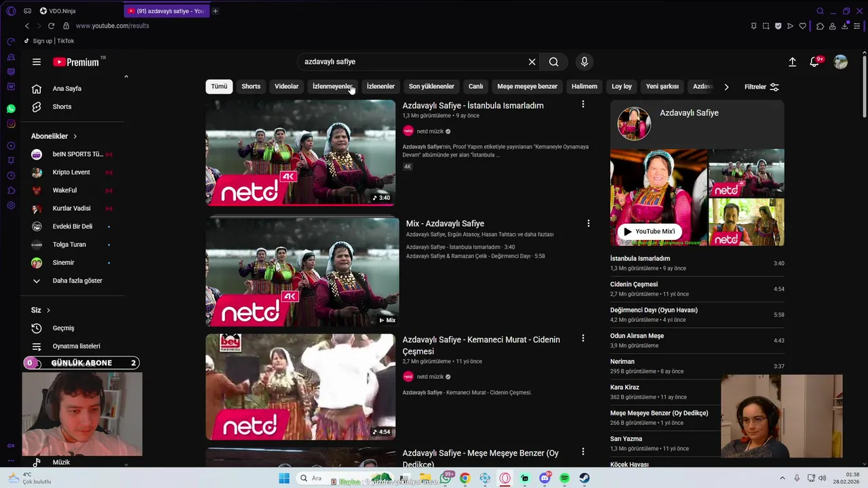Select the Tümü filter chip

click(219, 87)
